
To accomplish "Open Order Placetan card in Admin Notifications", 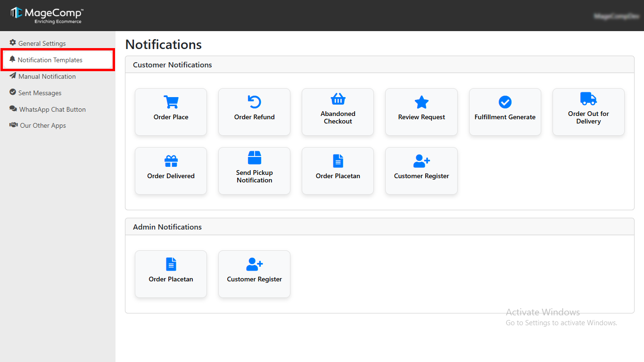I will tap(171, 274).
